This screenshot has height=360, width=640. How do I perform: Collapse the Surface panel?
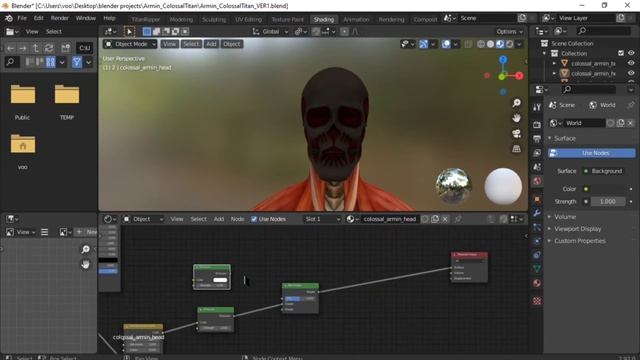pyautogui.click(x=564, y=138)
